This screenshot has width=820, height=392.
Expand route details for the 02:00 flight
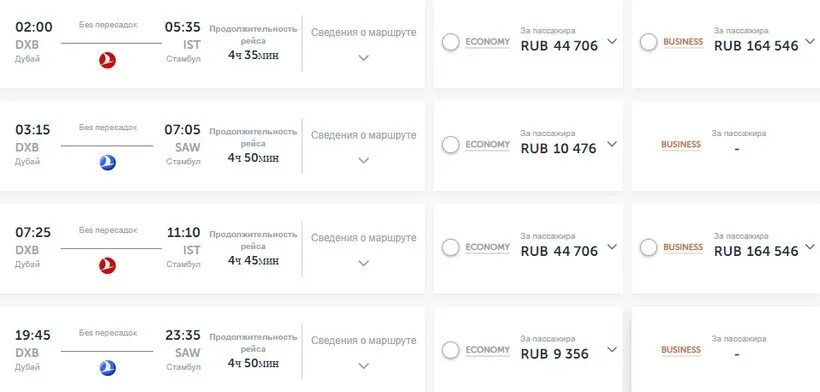pyautogui.click(x=363, y=57)
